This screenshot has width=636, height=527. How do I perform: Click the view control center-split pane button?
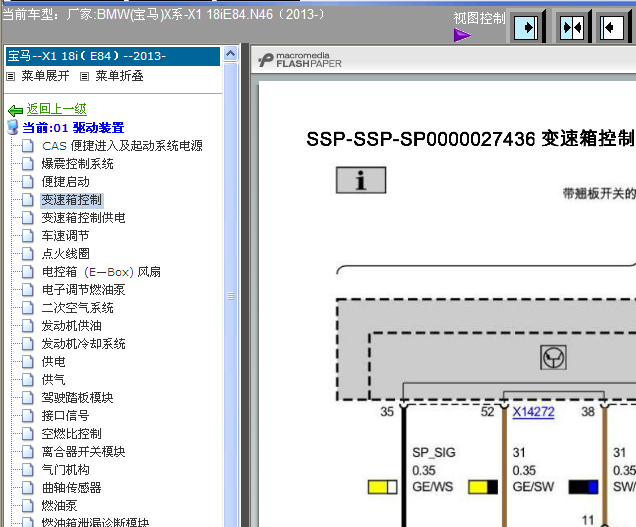(x=572, y=28)
